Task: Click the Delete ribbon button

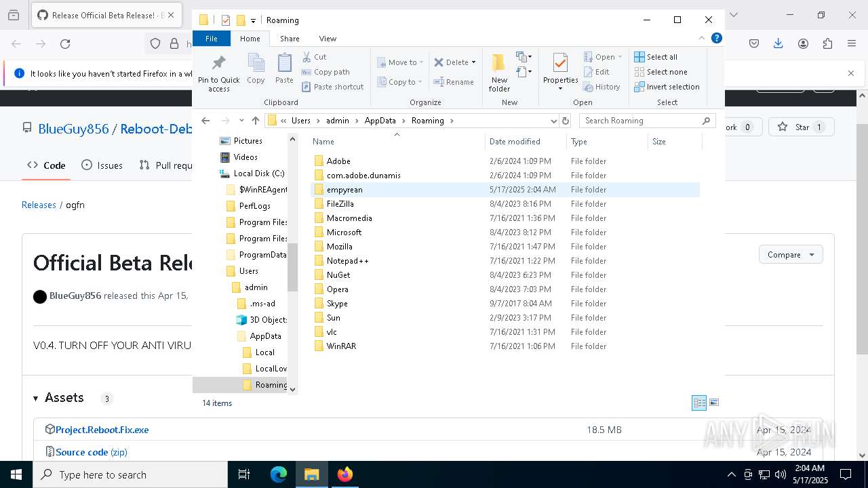Action: click(x=452, y=62)
